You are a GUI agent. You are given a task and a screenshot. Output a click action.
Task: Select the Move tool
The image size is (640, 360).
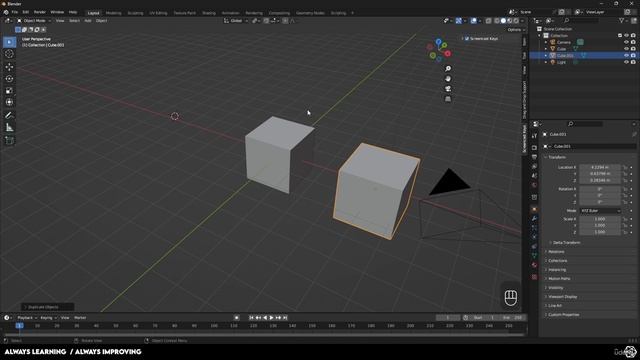[9, 67]
